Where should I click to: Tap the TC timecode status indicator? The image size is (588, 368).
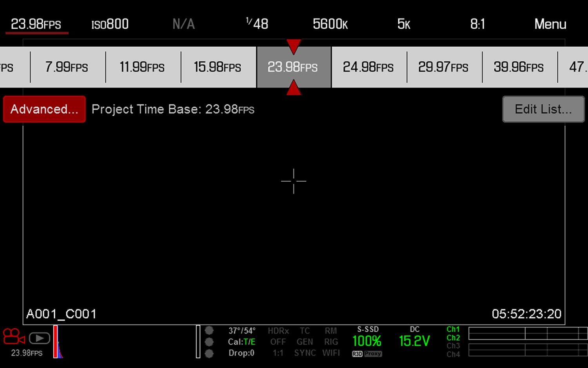[305, 331]
